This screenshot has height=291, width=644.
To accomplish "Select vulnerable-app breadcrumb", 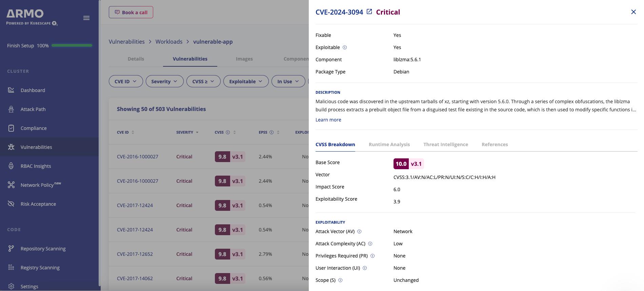I will (x=213, y=42).
